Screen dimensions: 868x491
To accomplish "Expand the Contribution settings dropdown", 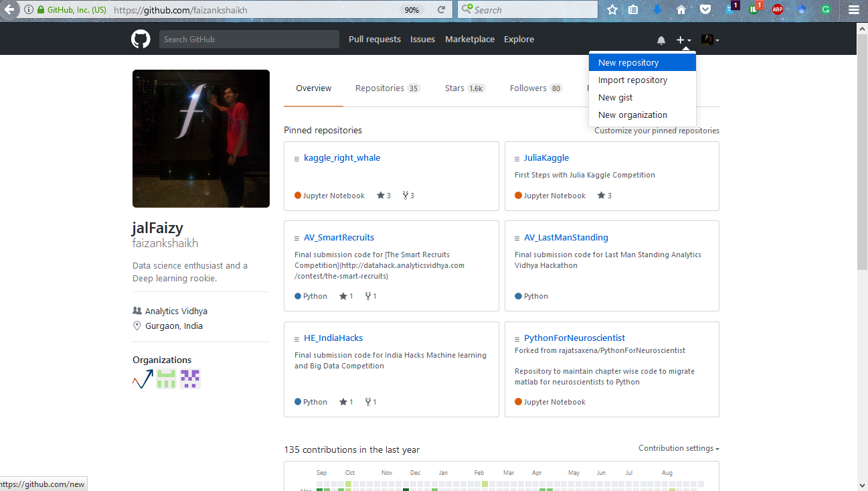I will pyautogui.click(x=679, y=448).
